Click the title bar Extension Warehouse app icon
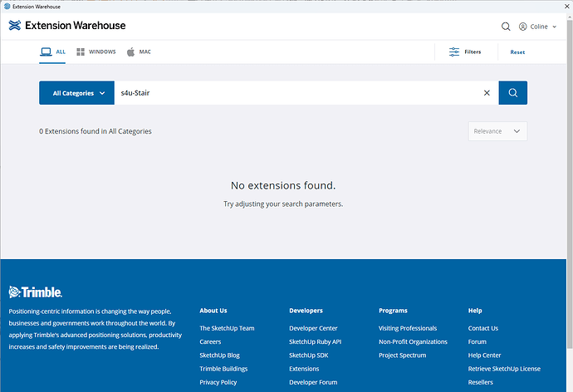 coord(7,6)
